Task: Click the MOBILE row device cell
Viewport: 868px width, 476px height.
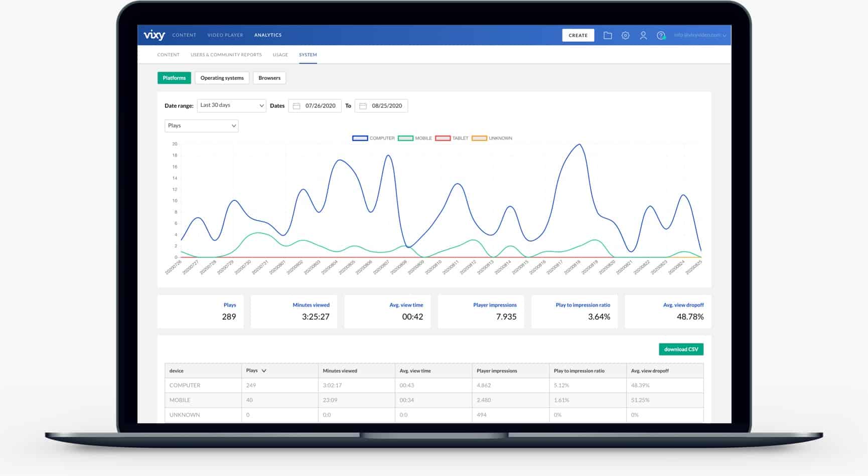Action: pos(203,400)
